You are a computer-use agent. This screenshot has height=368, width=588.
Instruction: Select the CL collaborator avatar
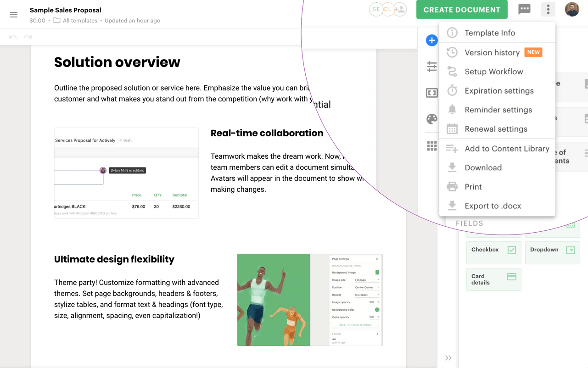pos(388,9)
